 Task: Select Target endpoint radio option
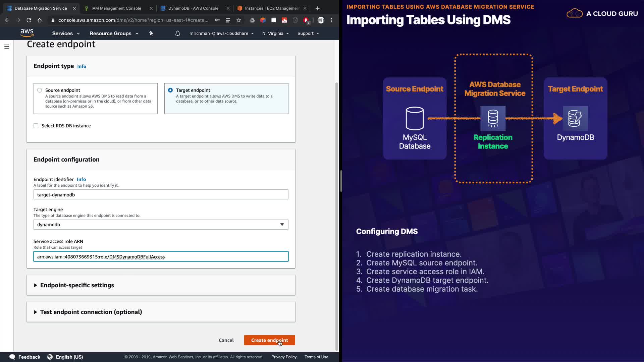170,90
